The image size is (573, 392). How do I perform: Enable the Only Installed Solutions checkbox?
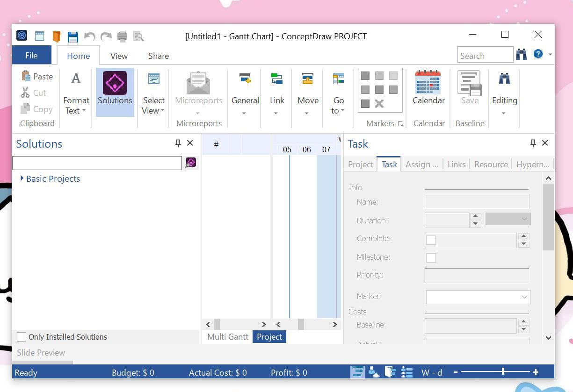coord(21,337)
